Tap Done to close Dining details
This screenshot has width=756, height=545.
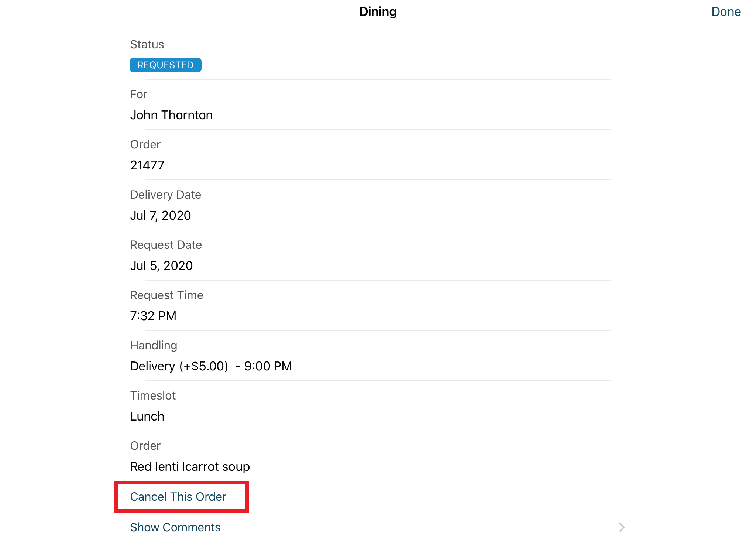point(726,12)
